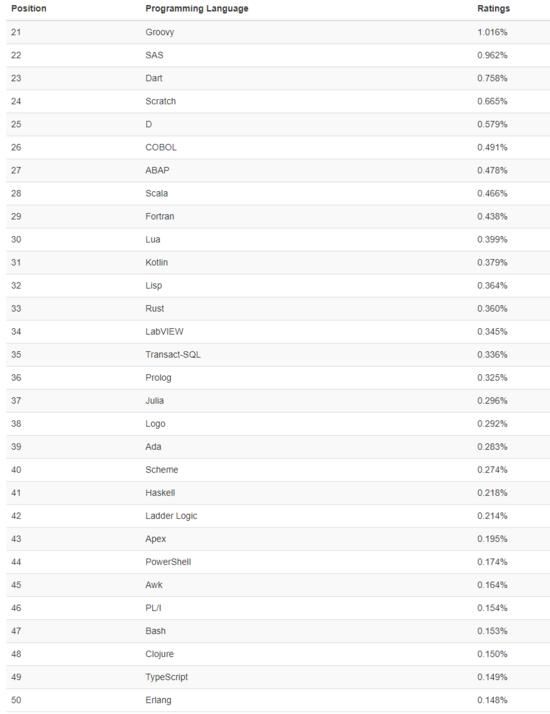Click the Ratings column header

pos(494,9)
